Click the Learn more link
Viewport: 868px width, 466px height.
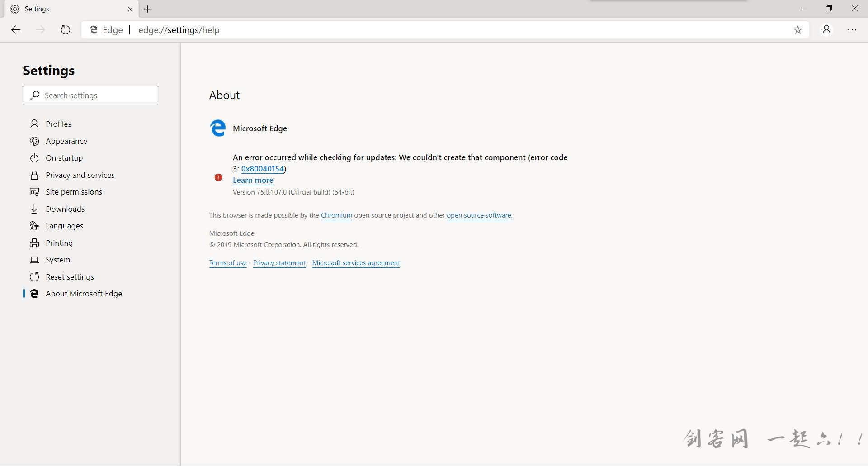253,180
